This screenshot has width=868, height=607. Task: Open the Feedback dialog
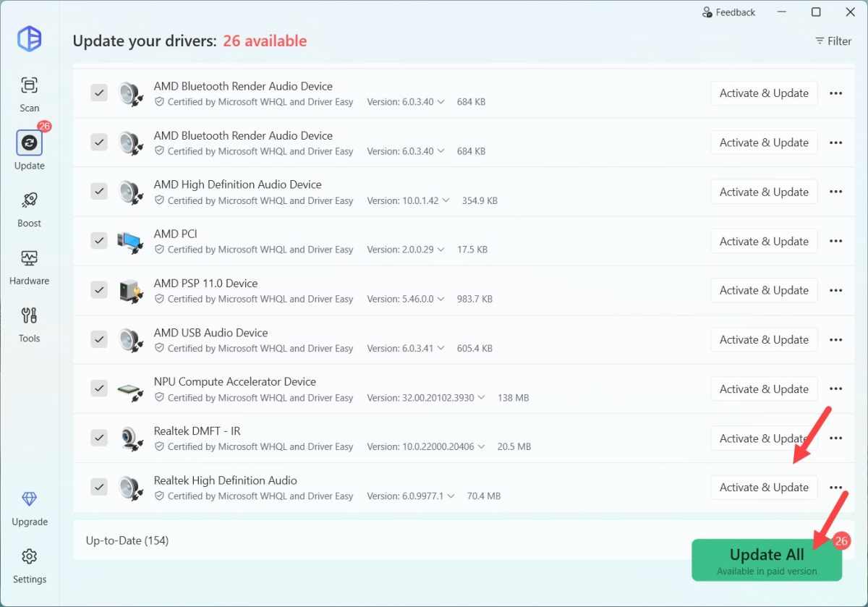(728, 12)
